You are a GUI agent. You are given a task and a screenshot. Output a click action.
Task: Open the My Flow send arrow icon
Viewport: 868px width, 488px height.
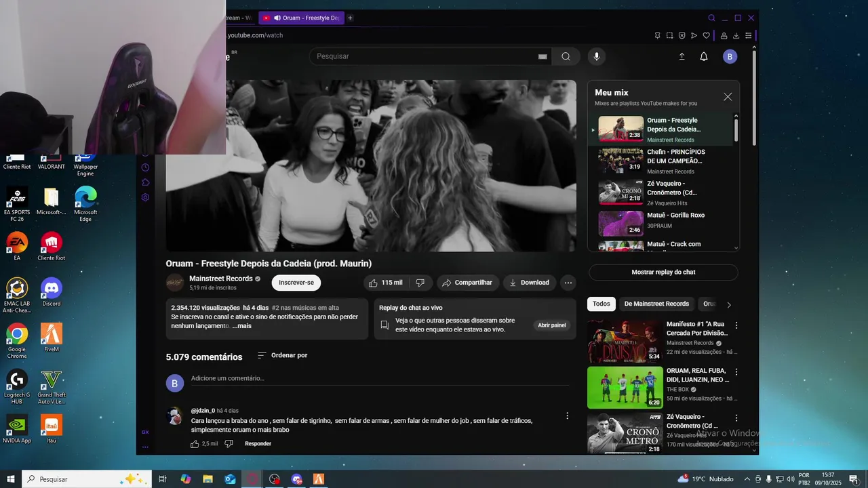click(694, 35)
